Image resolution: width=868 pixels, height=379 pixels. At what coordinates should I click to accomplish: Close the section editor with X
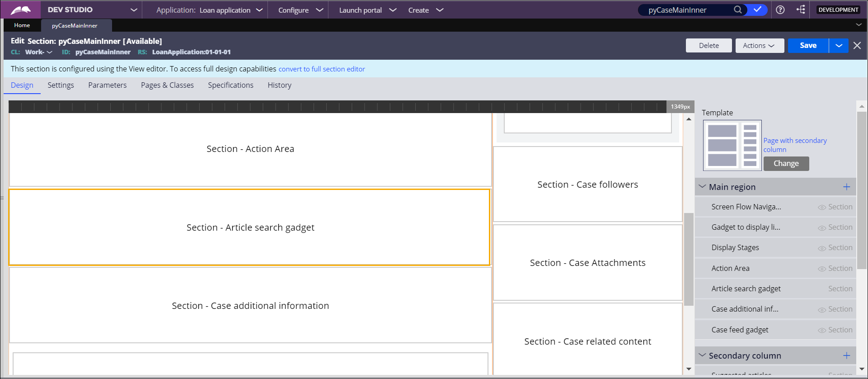click(x=857, y=46)
